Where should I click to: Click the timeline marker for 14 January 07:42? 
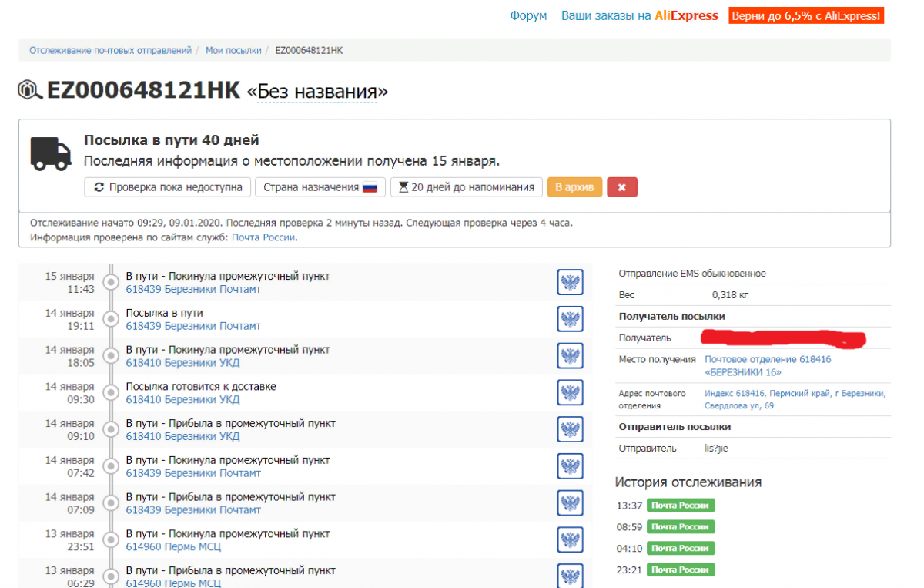[111, 466]
